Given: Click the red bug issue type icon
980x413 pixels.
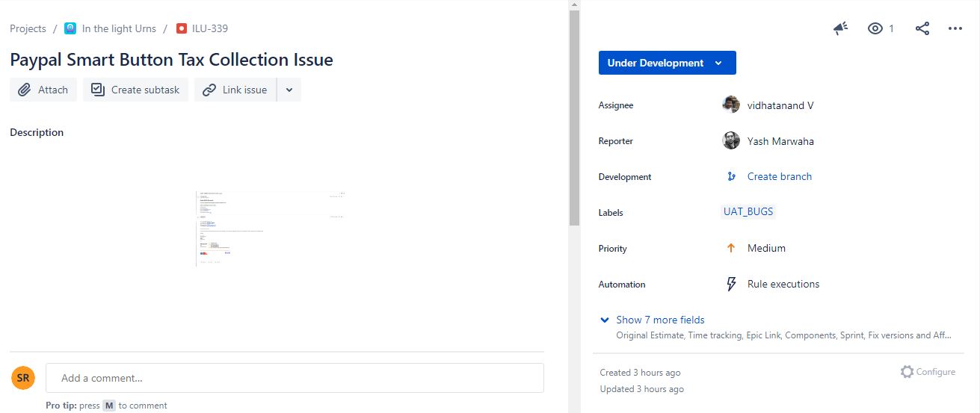Looking at the screenshot, I should tap(182, 28).
